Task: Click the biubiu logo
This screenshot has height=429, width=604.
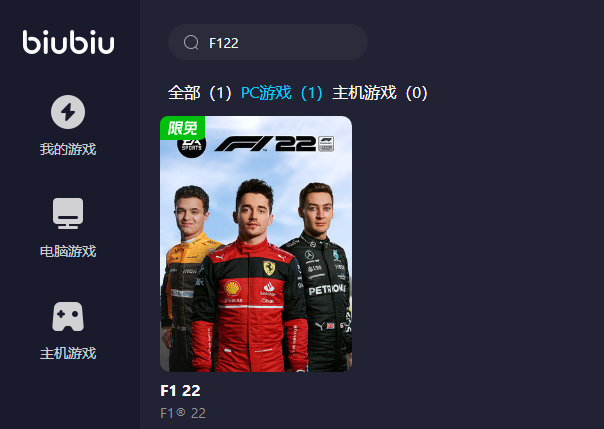Action: pos(68,42)
